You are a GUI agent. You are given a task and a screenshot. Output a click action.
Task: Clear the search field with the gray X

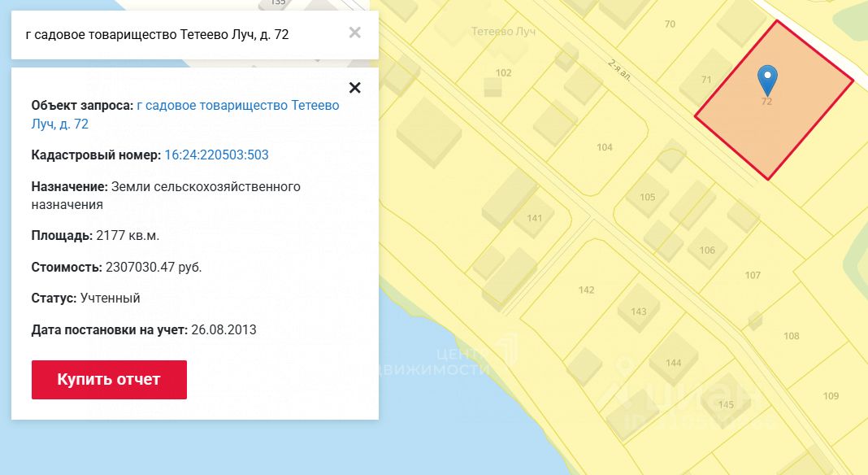[x=355, y=33]
